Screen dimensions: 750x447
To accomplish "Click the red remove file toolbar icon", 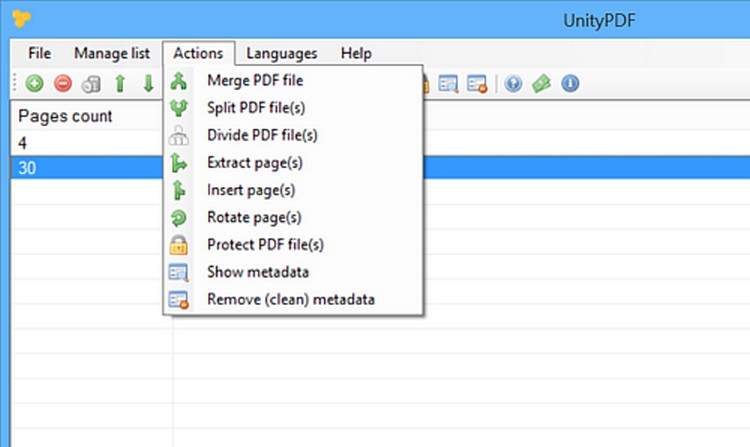I will (x=62, y=84).
